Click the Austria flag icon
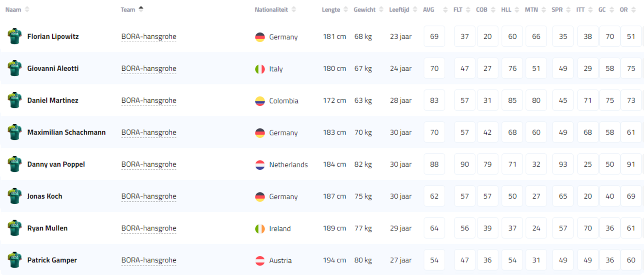This screenshot has width=644, height=275. tap(260, 261)
